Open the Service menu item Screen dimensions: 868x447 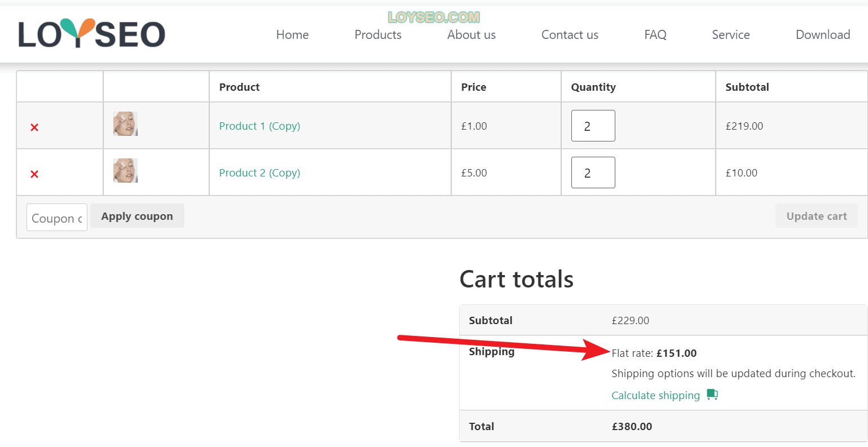click(731, 35)
